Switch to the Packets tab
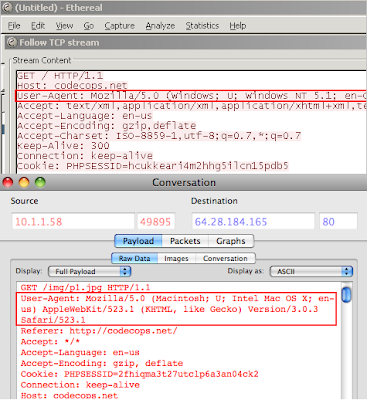Image resolution: width=367 pixels, height=400 pixels. (185, 241)
